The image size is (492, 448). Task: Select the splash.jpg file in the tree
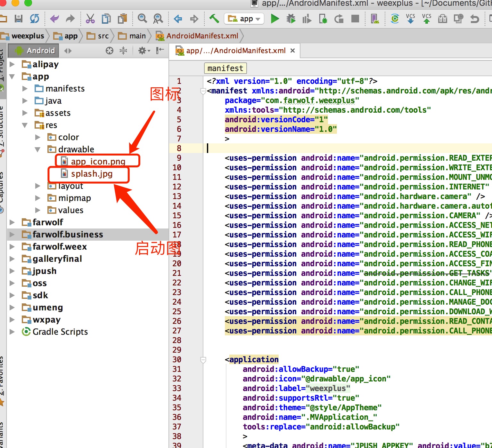click(x=92, y=174)
